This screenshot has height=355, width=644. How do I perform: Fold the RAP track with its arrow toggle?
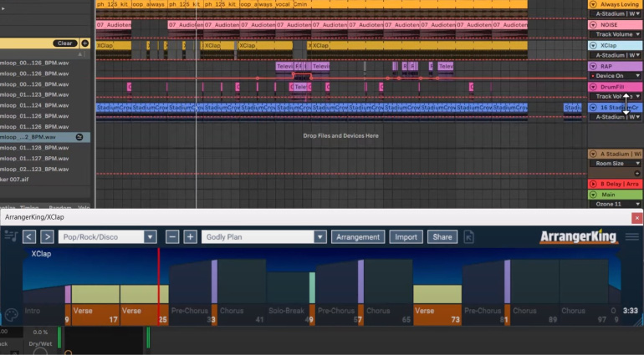coord(593,66)
